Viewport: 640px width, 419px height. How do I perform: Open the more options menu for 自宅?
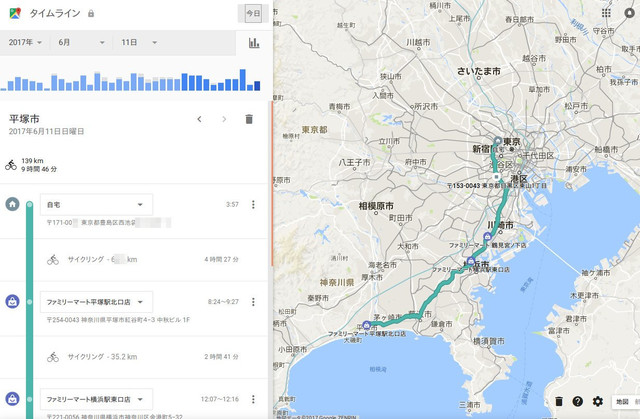click(x=253, y=204)
